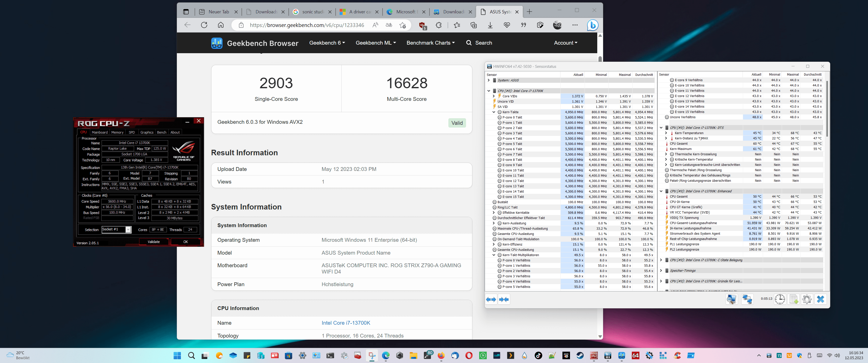Viewport: 868px width, 363px height.
Task: Click the Edge address bar URL
Action: coord(307,25)
